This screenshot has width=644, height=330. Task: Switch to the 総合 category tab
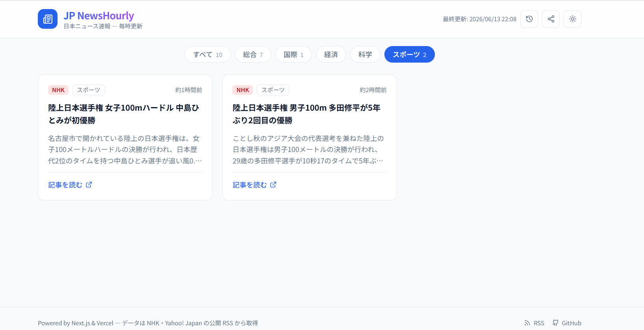coord(253,54)
